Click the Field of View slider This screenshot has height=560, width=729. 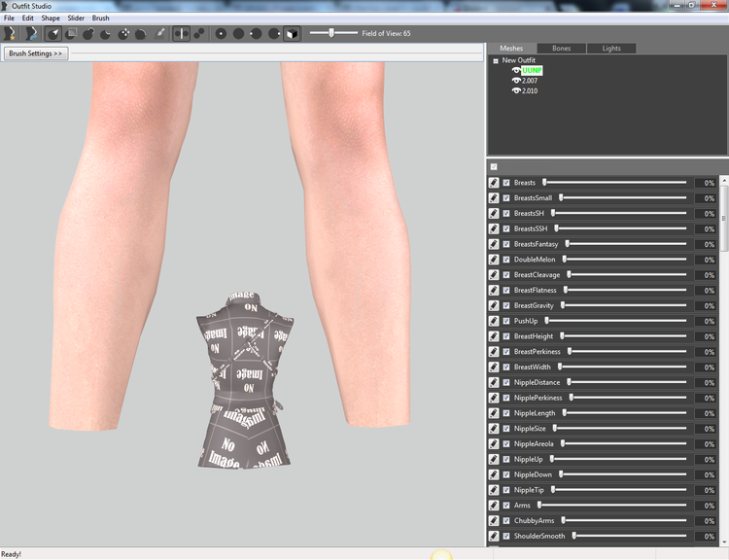[333, 33]
